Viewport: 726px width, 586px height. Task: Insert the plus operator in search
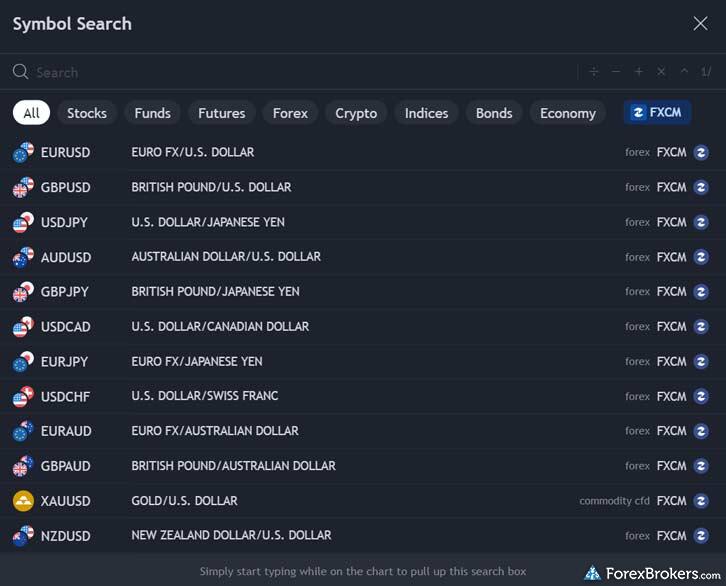tap(638, 72)
